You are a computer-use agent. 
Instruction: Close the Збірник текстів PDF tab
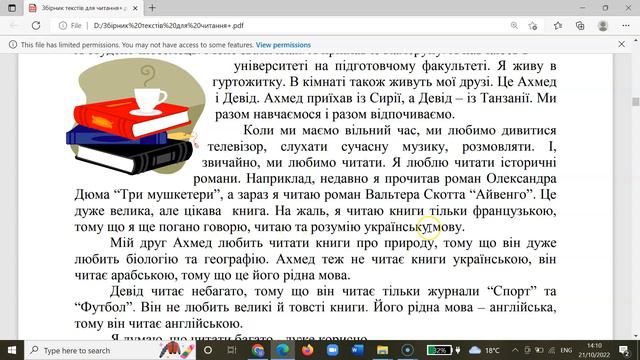[135, 8]
